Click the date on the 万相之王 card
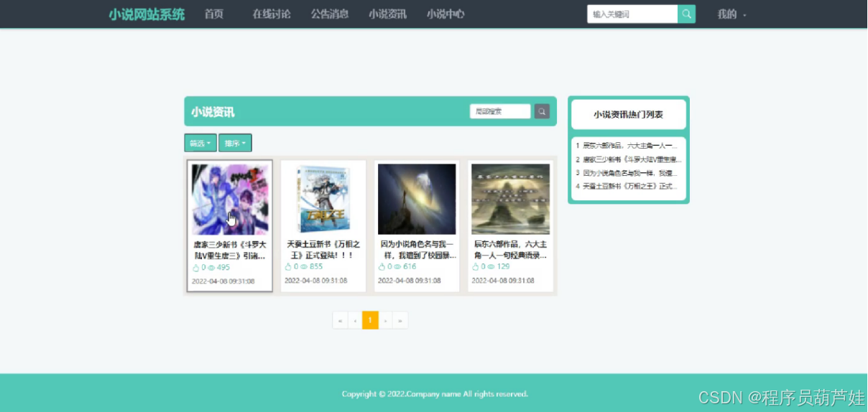Image resolution: width=868 pixels, height=412 pixels. pos(315,281)
